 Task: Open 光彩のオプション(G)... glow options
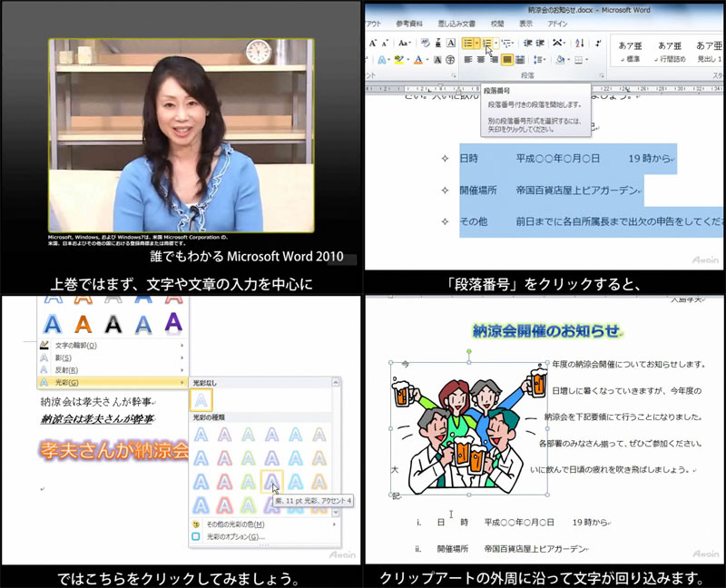click(x=263, y=536)
